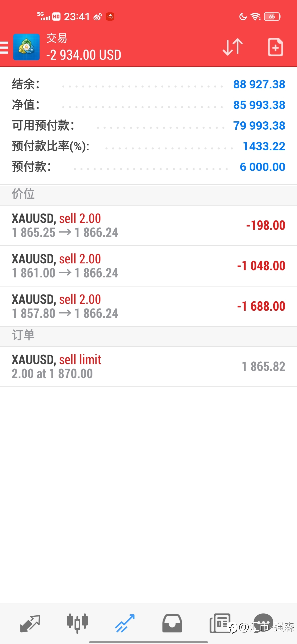Viewport: 297px width, 644px height.
Task: Tap the Weibo icon in status bar
Action: pos(98,17)
